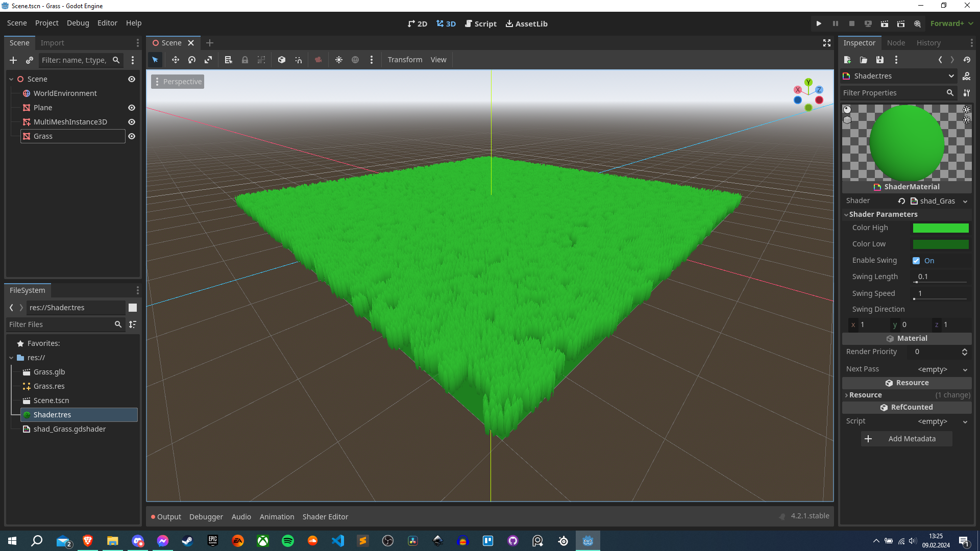This screenshot has width=980, height=551.
Task: Open the Shader Editor bottom panel
Action: click(325, 517)
